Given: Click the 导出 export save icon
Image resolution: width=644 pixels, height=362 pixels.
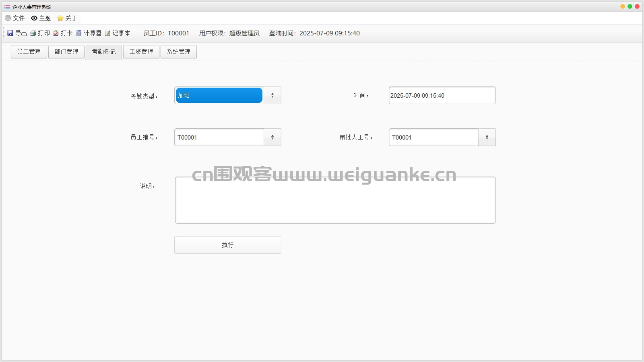Looking at the screenshot, I should click(x=10, y=33).
